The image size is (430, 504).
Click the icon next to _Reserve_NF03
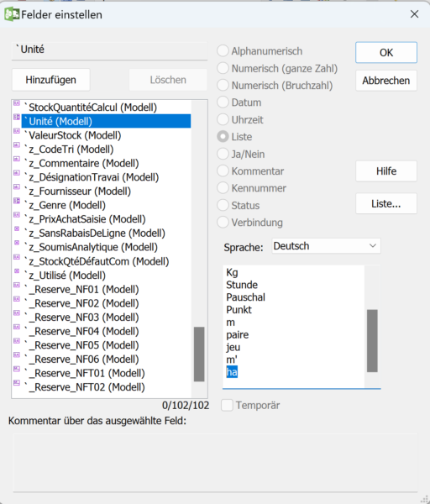[17, 312]
